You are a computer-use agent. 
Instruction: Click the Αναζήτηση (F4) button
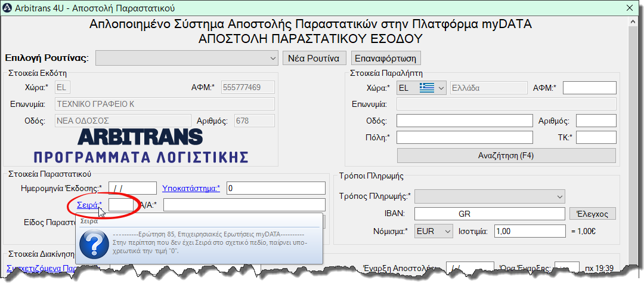click(506, 155)
